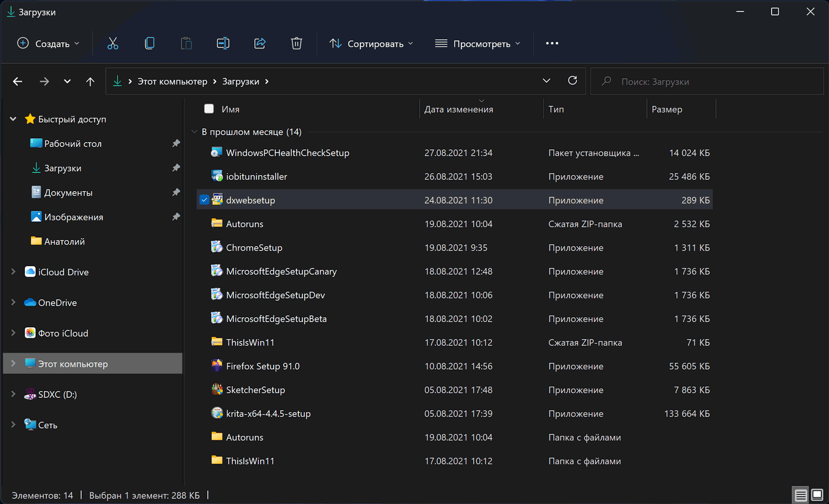Open the Просмотреть view menu
The height and width of the screenshot is (504, 829).
(x=478, y=44)
